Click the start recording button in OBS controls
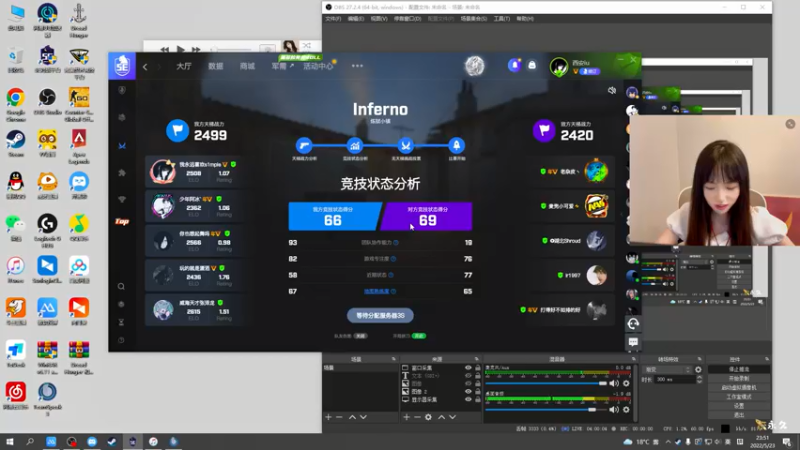 coord(739,378)
